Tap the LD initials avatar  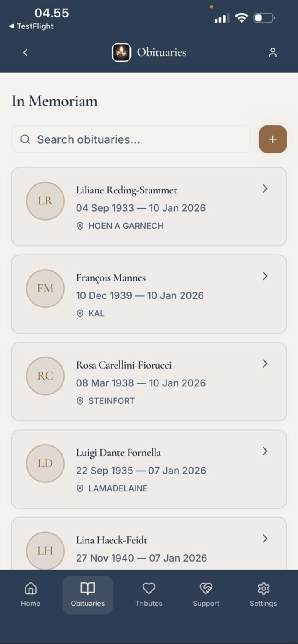pos(45,464)
